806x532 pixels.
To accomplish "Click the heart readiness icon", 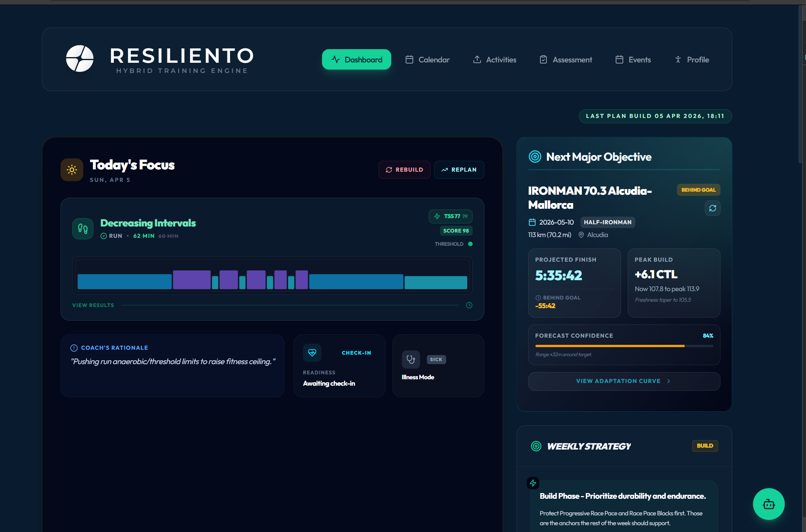I will [x=312, y=353].
